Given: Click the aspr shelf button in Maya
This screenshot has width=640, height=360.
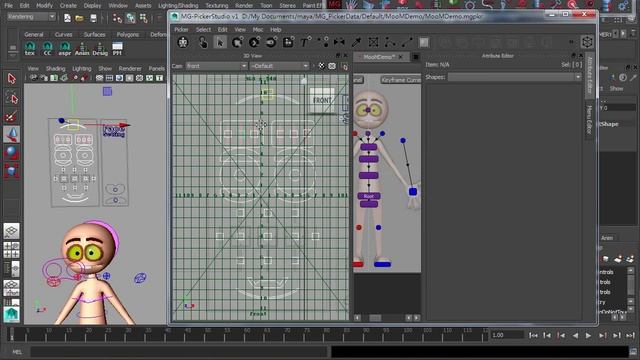Looking at the screenshot, I should pyautogui.click(x=64, y=49).
